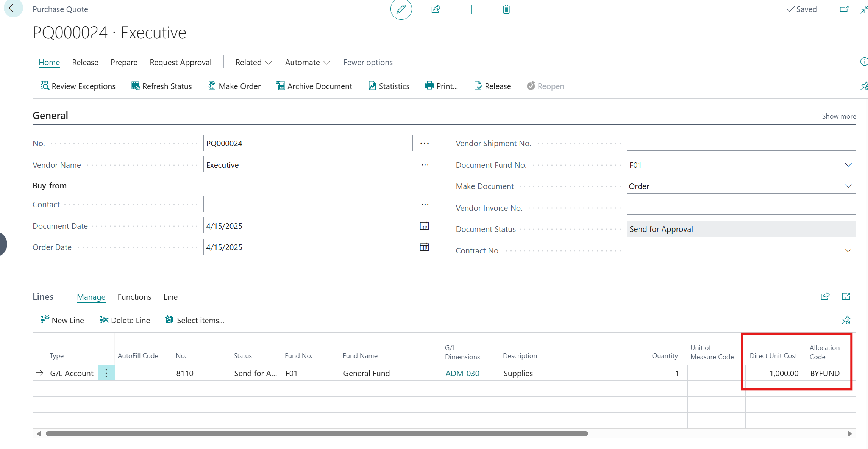The width and height of the screenshot is (868, 449).
Task: Click the Vendor Invoice No. field
Action: 741,208
